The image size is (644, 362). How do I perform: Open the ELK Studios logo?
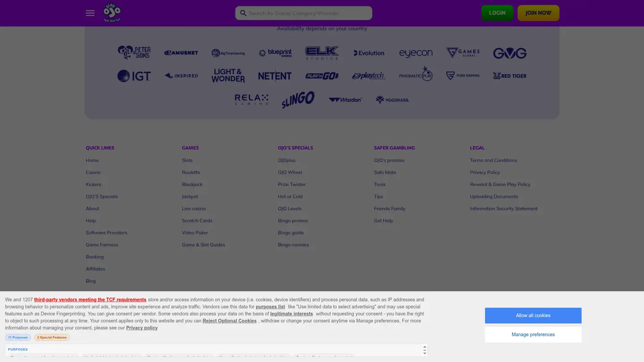coord(322,53)
